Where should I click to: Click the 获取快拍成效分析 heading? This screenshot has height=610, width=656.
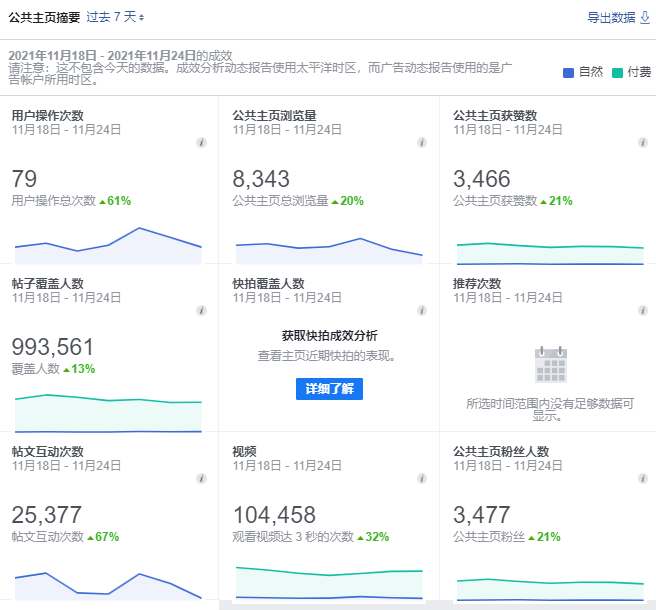(329, 335)
